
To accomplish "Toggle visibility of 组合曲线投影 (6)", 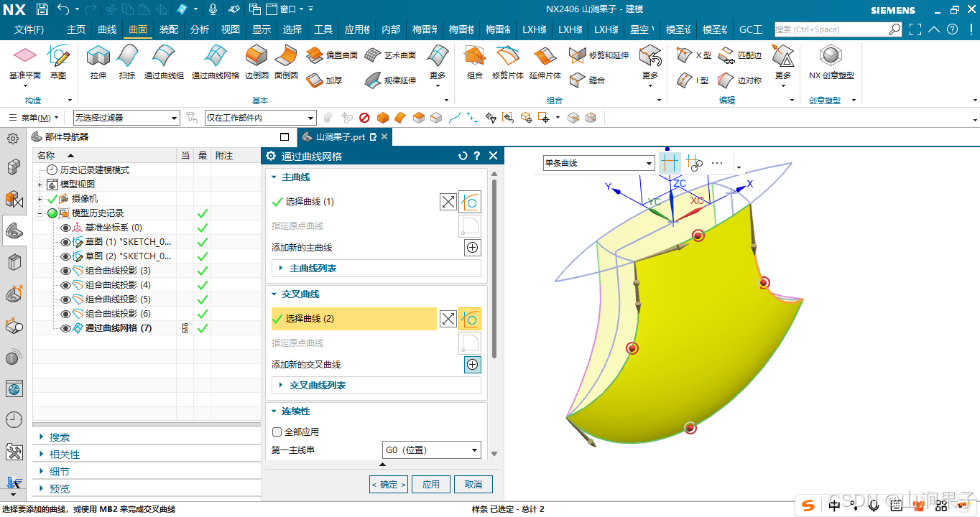I will [65, 314].
